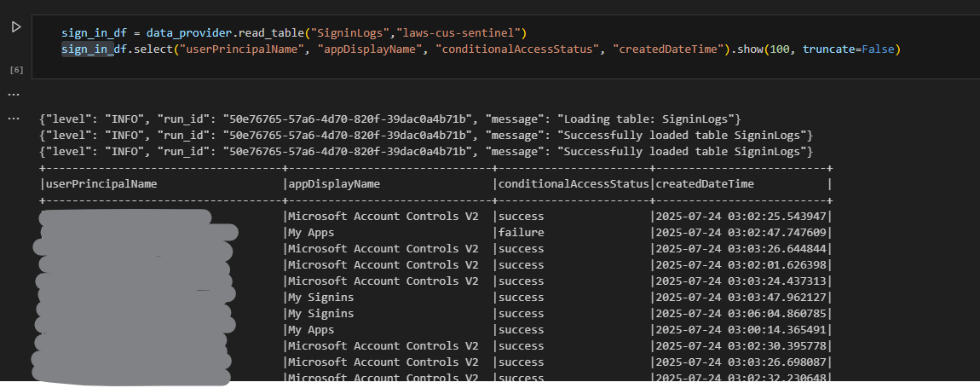Click the execution count [6] label
Screen dimensions: 980x388
pos(13,67)
